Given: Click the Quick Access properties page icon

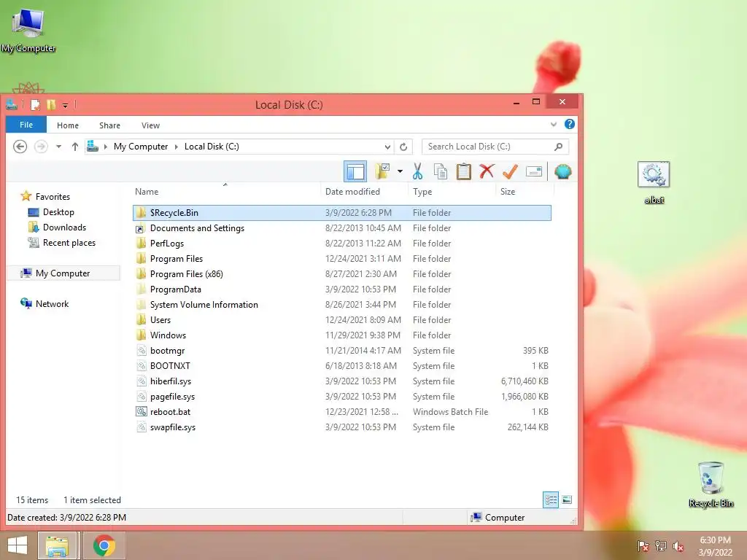Looking at the screenshot, I should pos(35,105).
